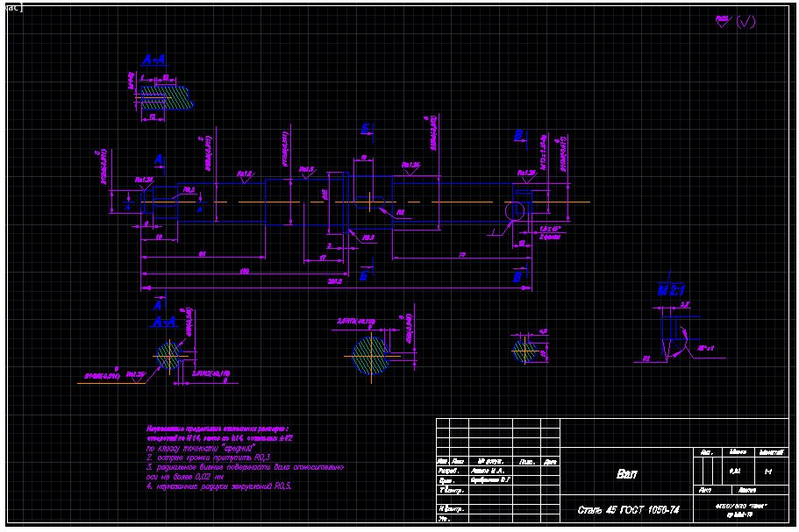Image resolution: width=799 pixels, height=532 pixels.
Task: Select the part title text "Вал"
Action: pos(626,474)
